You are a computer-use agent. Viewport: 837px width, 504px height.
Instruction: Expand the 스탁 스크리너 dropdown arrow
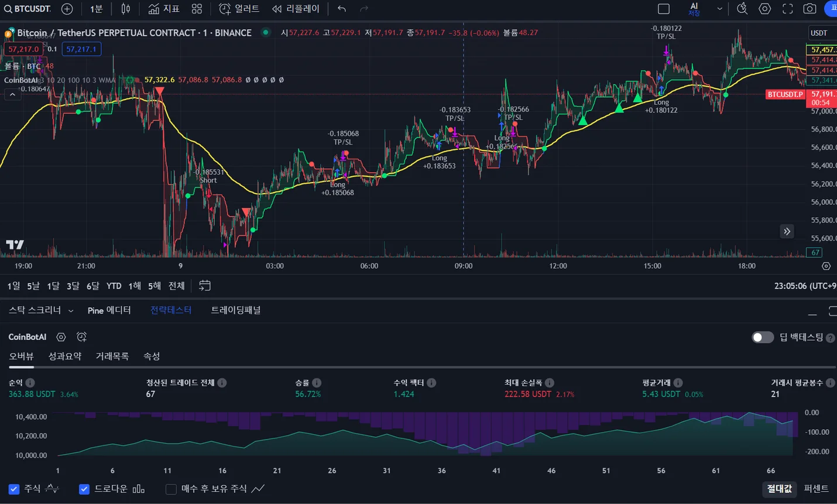71,310
